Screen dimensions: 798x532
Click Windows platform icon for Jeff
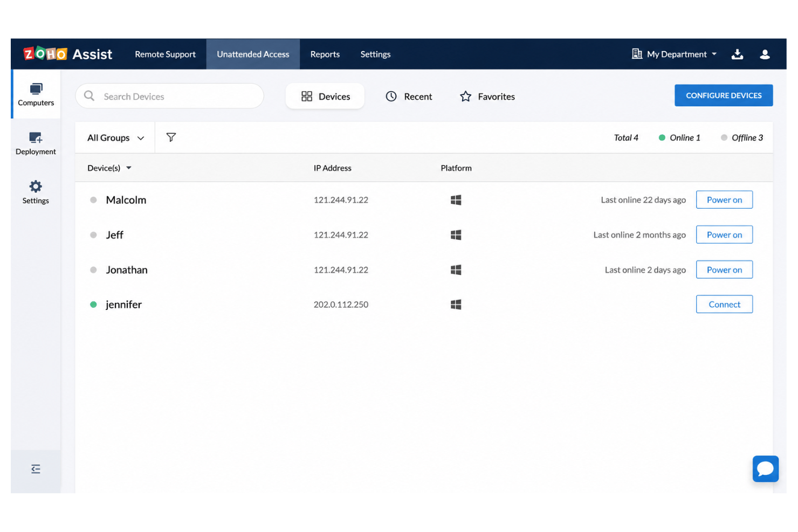click(456, 235)
